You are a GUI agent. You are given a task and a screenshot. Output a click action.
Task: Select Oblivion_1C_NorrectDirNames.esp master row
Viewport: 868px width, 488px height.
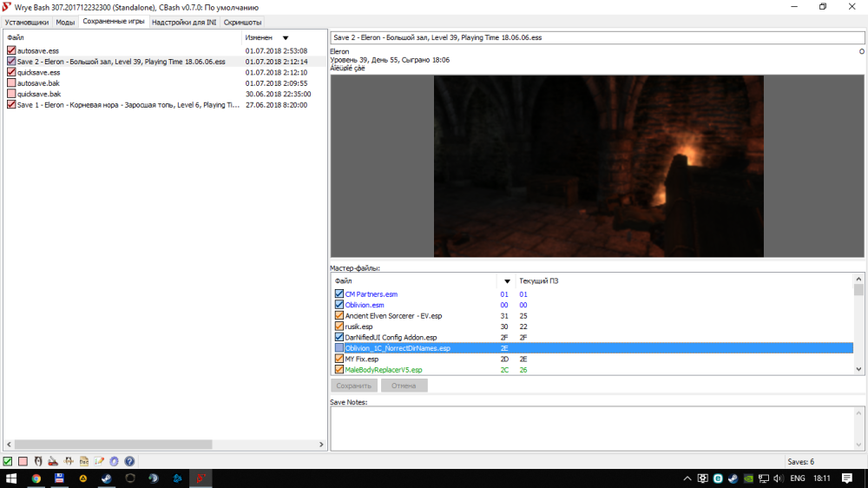592,348
